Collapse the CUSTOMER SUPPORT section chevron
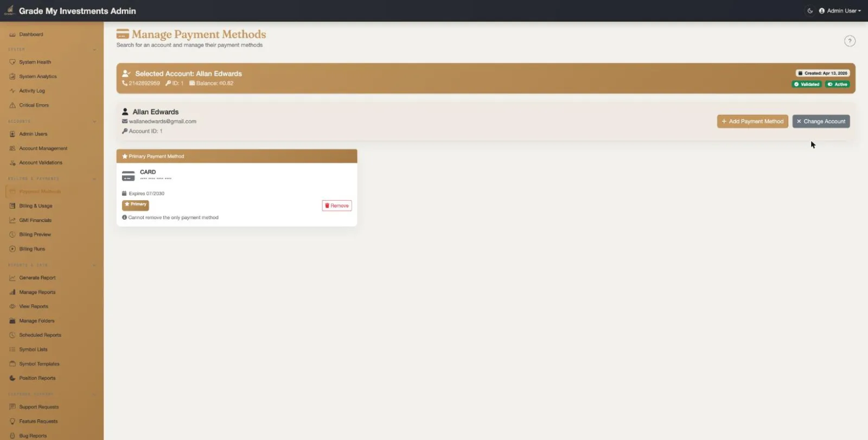This screenshot has height=440, width=868. click(94, 394)
